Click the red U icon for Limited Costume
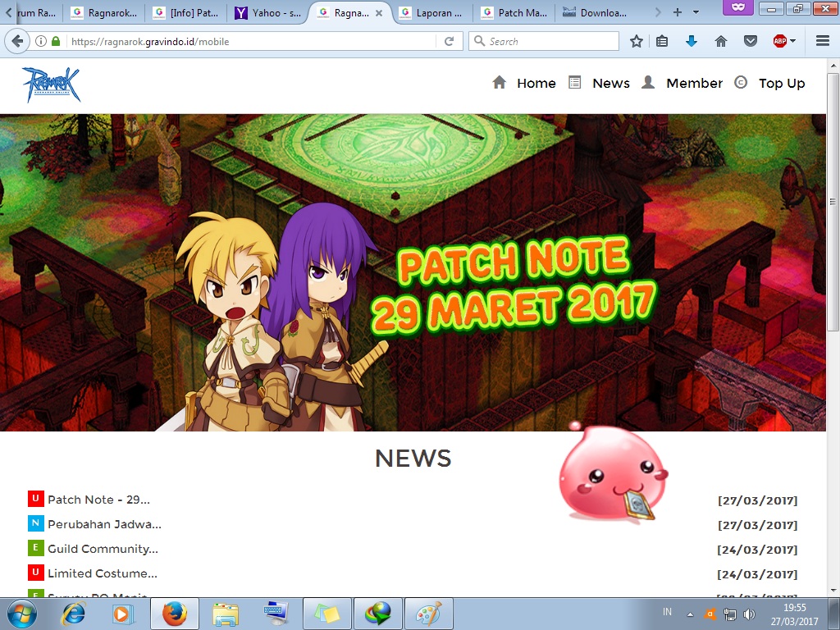The width and height of the screenshot is (840, 630). (35, 572)
